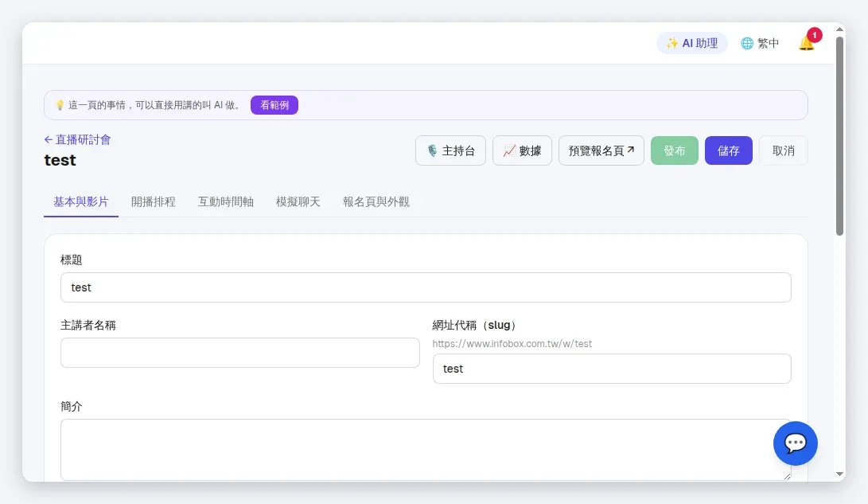Click the scrollbar down arrow

[x=840, y=475]
